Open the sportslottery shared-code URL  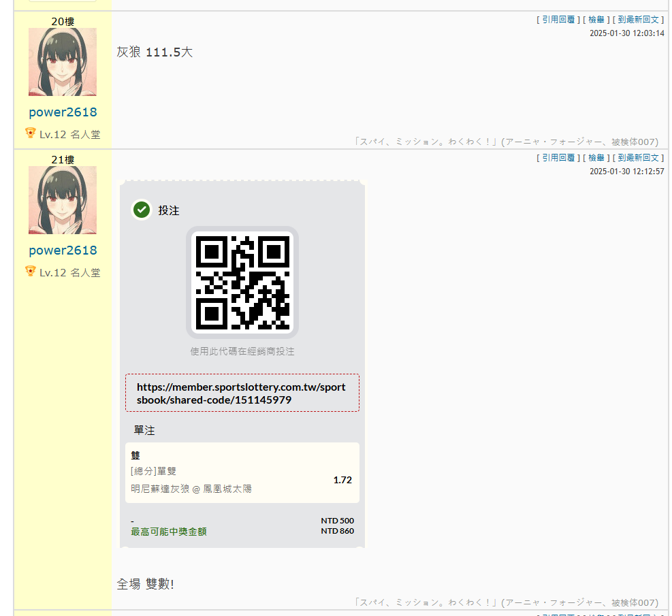242,393
